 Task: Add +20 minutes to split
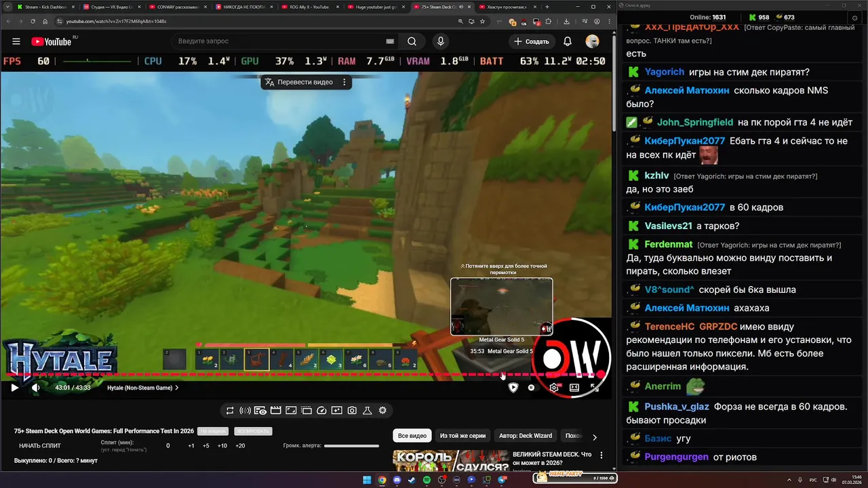(x=240, y=446)
